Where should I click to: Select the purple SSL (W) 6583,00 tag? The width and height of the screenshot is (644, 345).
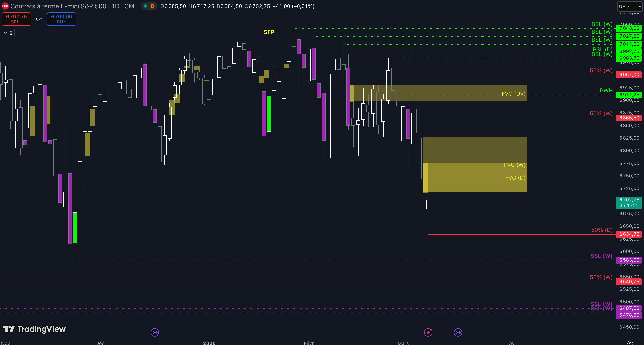(629, 260)
